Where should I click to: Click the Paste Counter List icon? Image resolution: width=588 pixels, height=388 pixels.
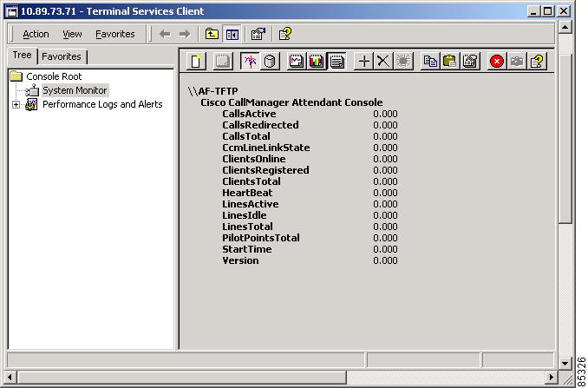(450, 61)
